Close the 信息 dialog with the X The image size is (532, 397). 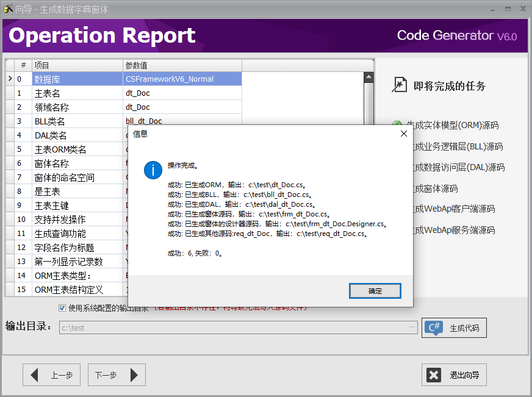pyautogui.click(x=403, y=134)
